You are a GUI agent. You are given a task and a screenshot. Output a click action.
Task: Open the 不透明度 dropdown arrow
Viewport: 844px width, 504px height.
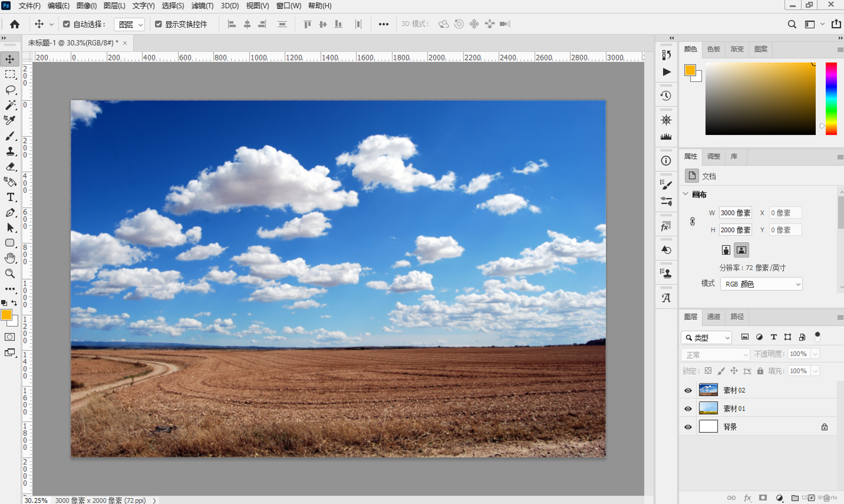pos(815,354)
